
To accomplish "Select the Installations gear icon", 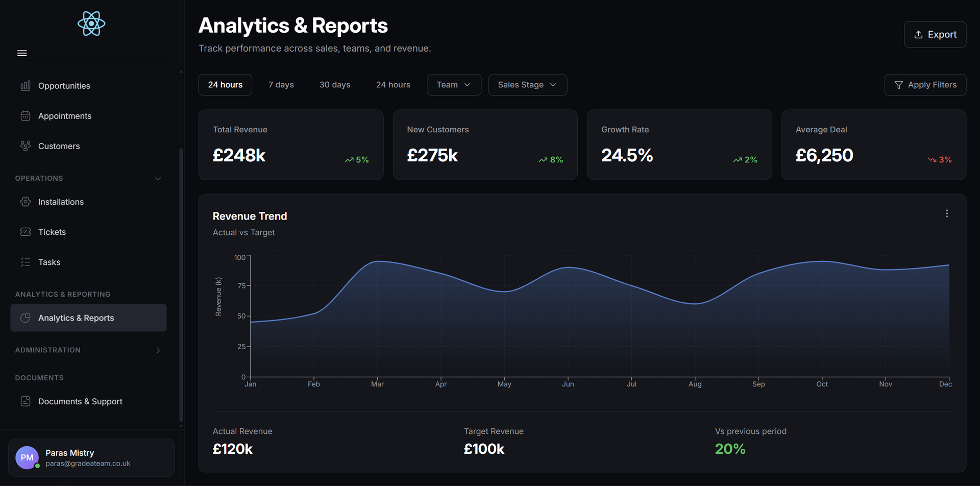I will (x=26, y=201).
